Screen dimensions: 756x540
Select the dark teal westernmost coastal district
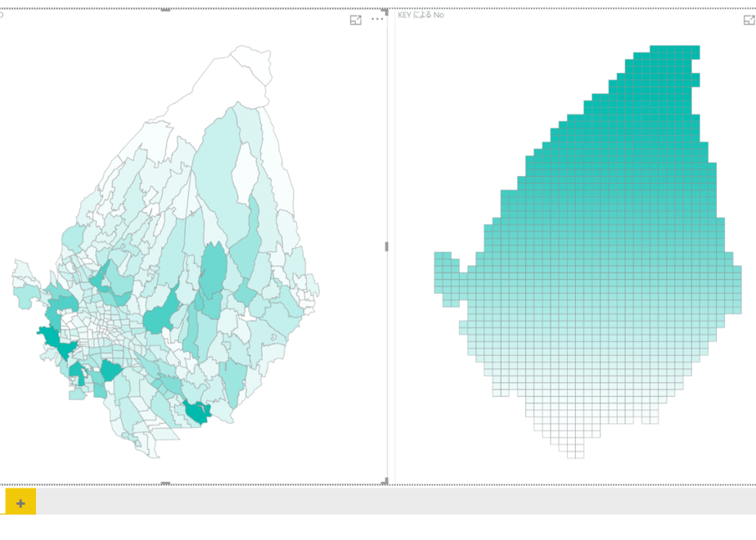point(56,341)
